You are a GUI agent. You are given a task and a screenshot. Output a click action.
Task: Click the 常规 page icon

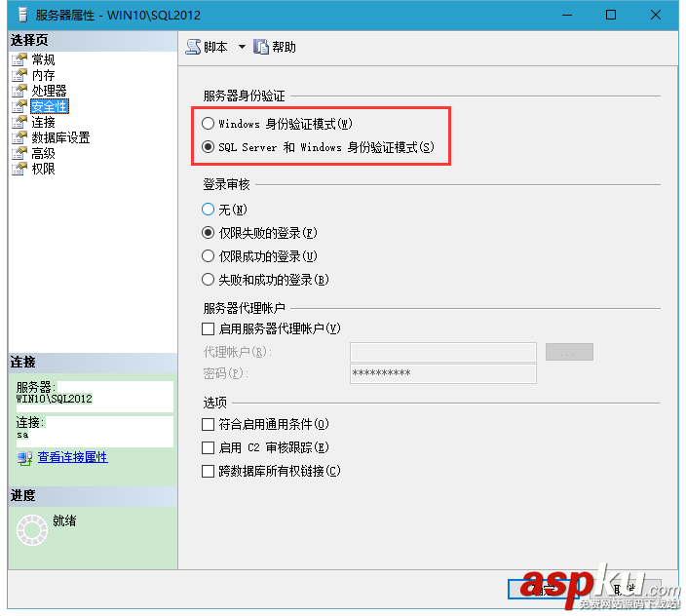[x=19, y=59]
